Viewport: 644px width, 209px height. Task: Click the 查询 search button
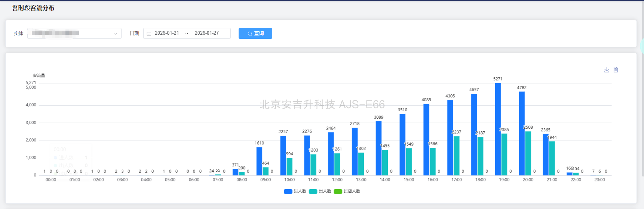click(255, 34)
